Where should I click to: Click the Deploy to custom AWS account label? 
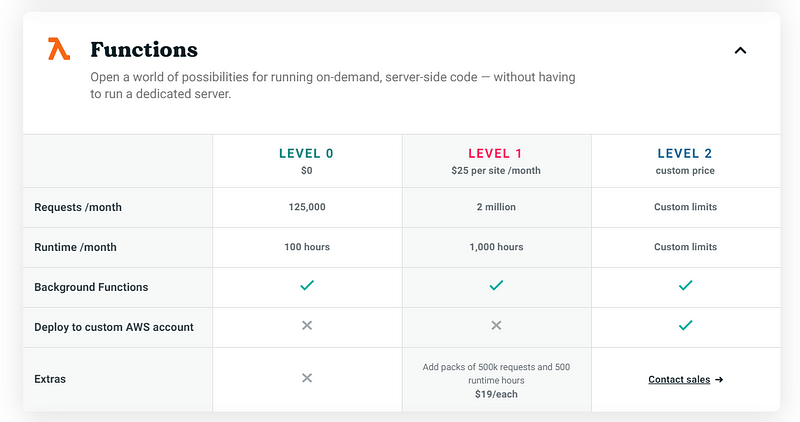[114, 327]
